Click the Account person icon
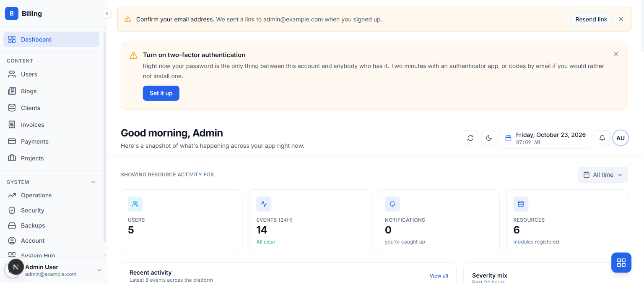The width and height of the screenshot is (644, 283). pyautogui.click(x=12, y=241)
